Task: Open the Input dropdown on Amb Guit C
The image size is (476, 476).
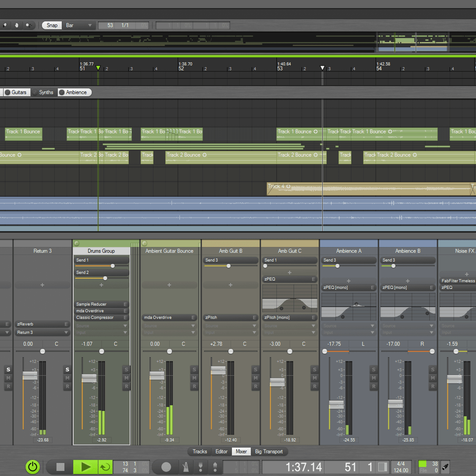Action: click(290, 332)
